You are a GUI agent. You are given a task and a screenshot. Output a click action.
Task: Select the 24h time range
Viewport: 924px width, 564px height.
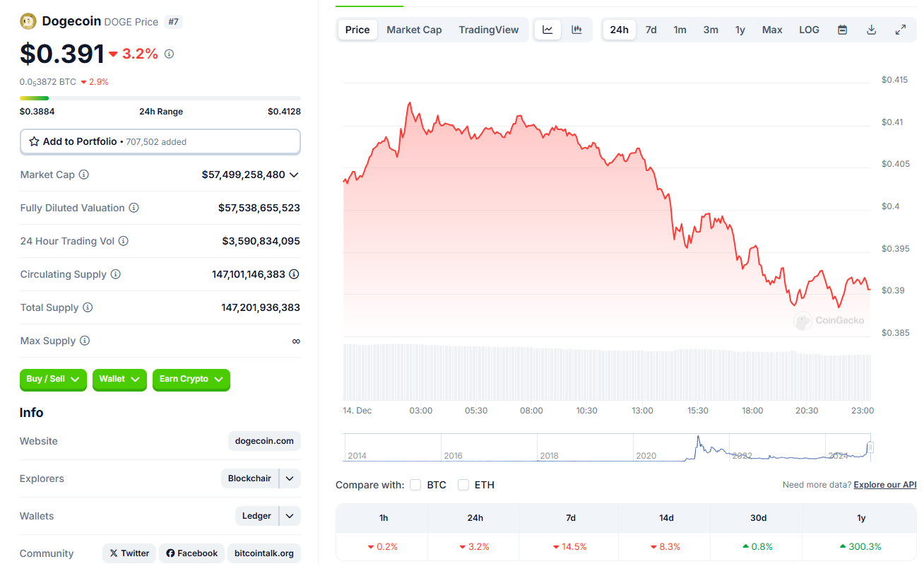pos(619,30)
